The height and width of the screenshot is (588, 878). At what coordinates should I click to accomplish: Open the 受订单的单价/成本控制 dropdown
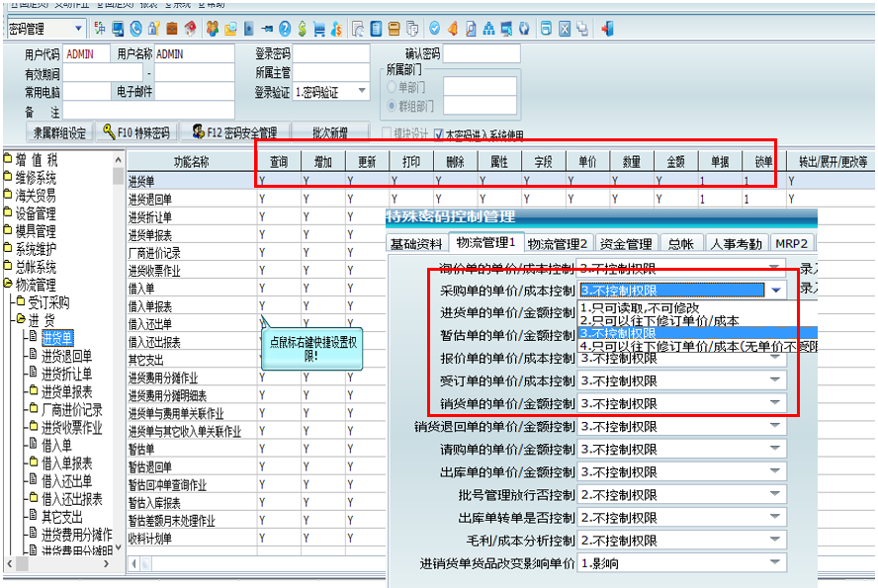(775, 379)
